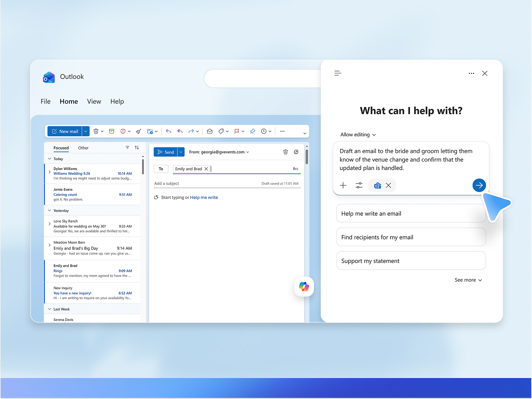The image size is (532, 399).
Task: Click the Outlook logo icon
Action: (49, 77)
